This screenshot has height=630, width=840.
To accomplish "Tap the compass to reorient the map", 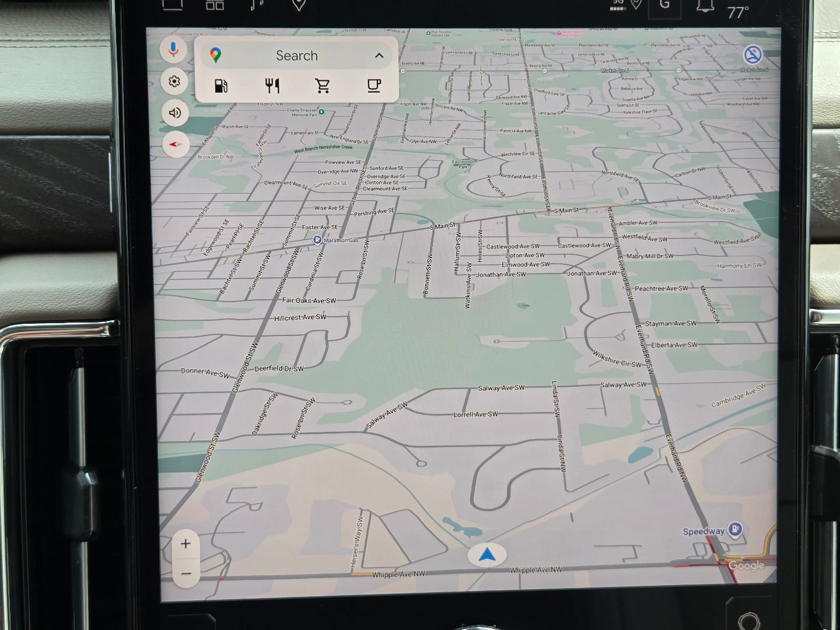I will (176, 143).
